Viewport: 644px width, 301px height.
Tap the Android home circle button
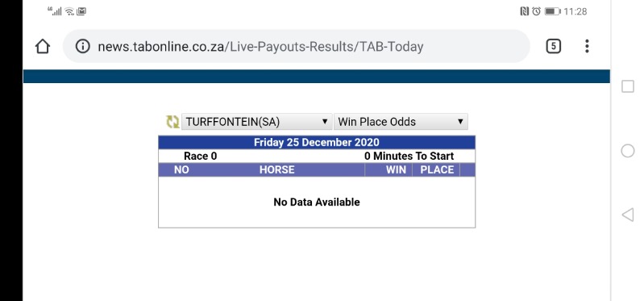point(628,151)
